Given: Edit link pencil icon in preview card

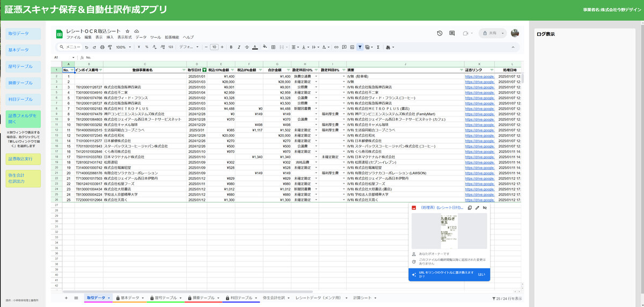Looking at the screenshot, I should tap(477, 207).
